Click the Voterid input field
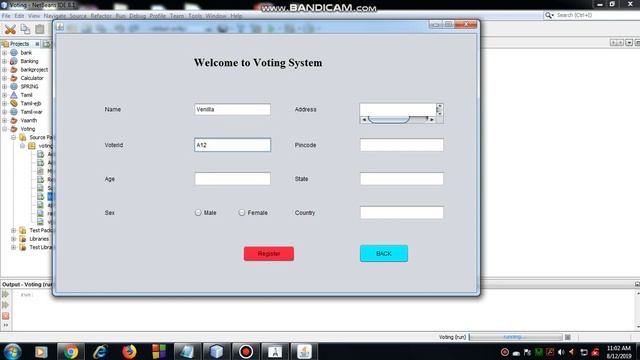 (x=232, y=145)
